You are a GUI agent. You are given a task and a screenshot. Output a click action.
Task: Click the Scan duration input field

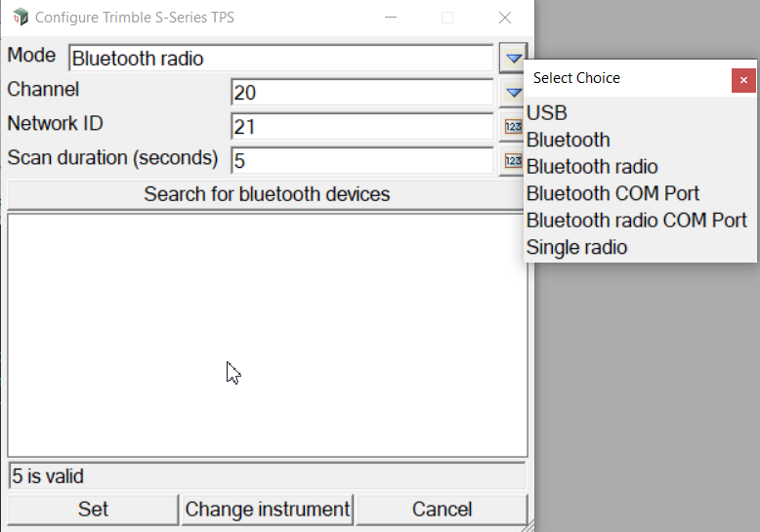point(362,160)
